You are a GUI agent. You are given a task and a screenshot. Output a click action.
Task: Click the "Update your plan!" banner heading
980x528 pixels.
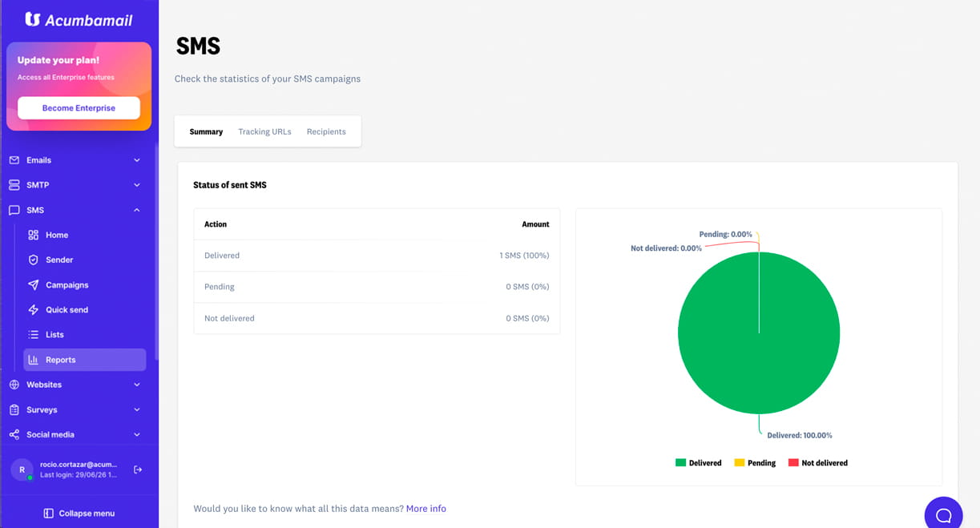[x=58, y=60]
